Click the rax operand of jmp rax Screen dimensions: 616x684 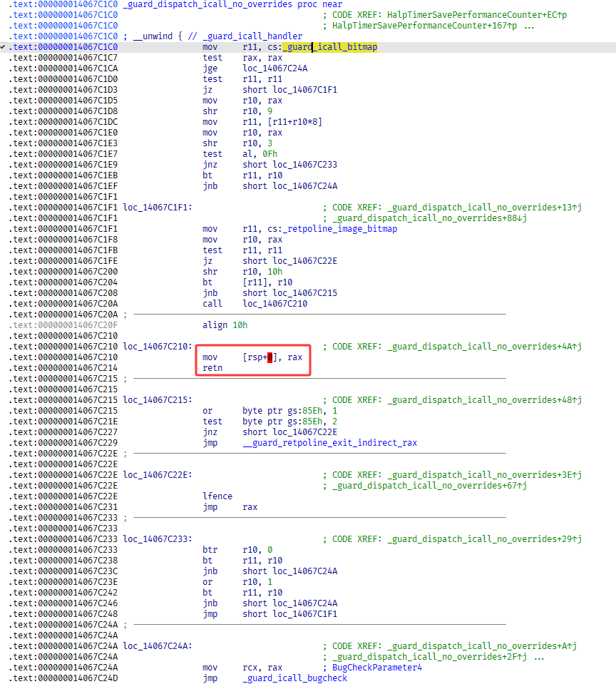pos(250,507)
